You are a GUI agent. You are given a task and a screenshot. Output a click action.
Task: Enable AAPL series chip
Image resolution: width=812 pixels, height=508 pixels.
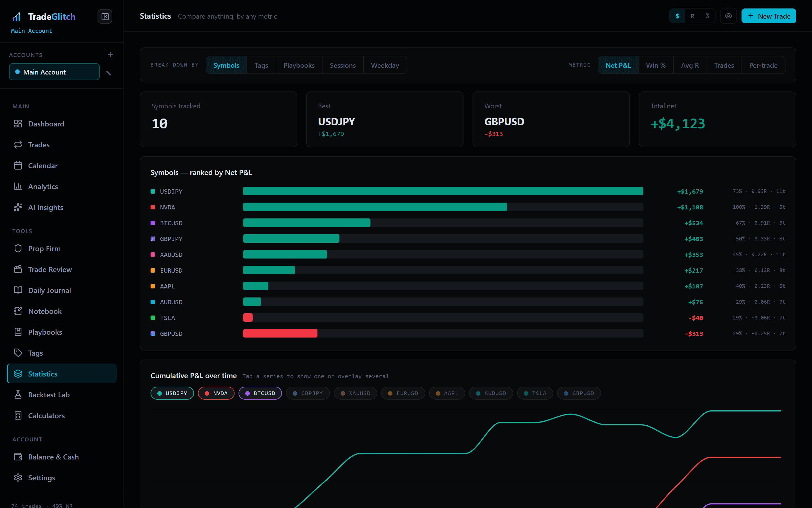point(447,393)
